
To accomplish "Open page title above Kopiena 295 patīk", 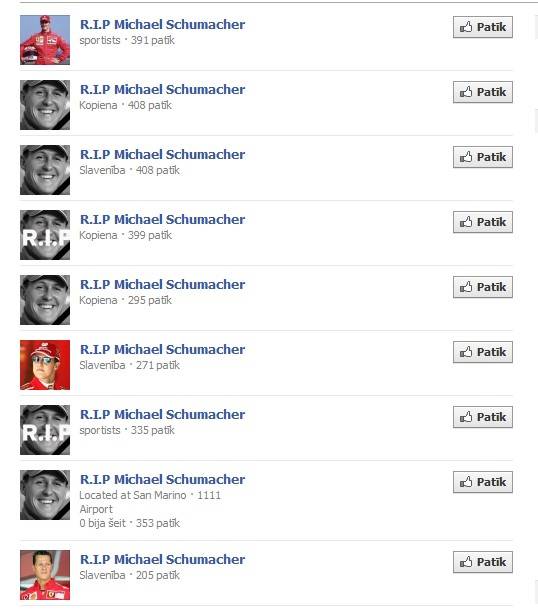I will [162, 284].
